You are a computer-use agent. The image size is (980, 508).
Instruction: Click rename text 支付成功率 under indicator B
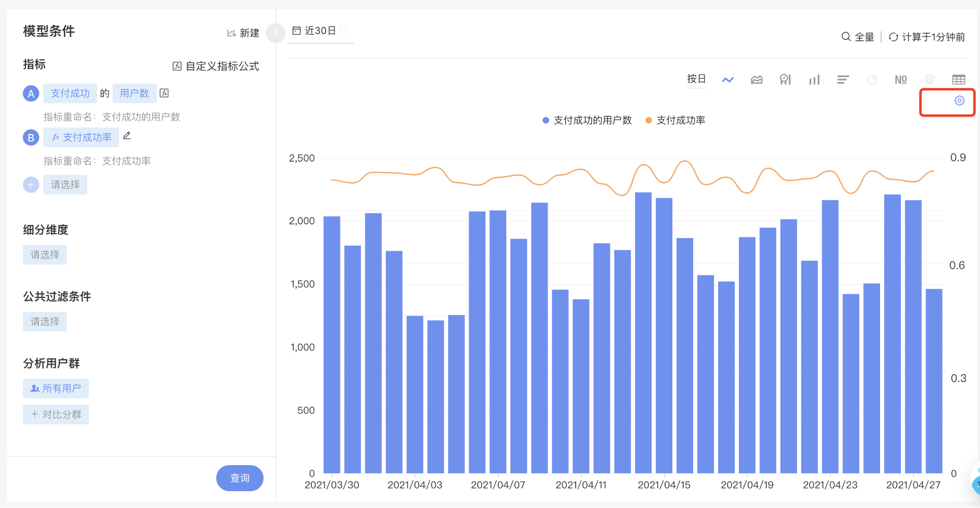tap(126, 161)
